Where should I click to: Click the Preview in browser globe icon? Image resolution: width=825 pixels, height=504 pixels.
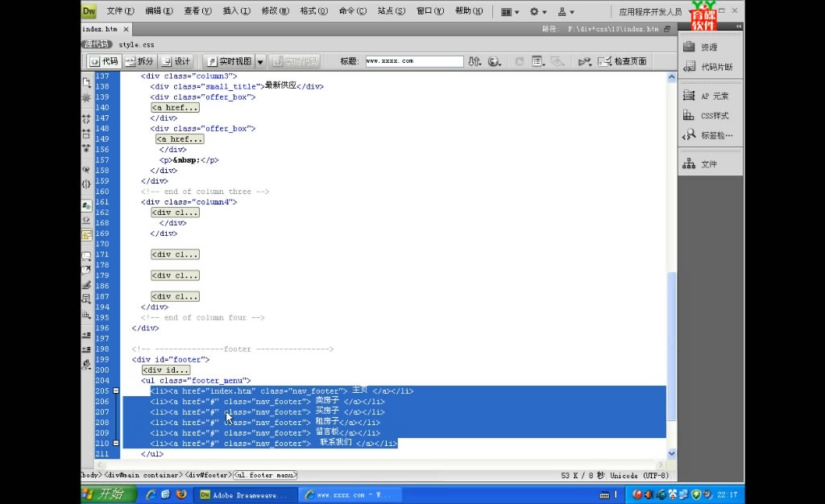(494, 61)
